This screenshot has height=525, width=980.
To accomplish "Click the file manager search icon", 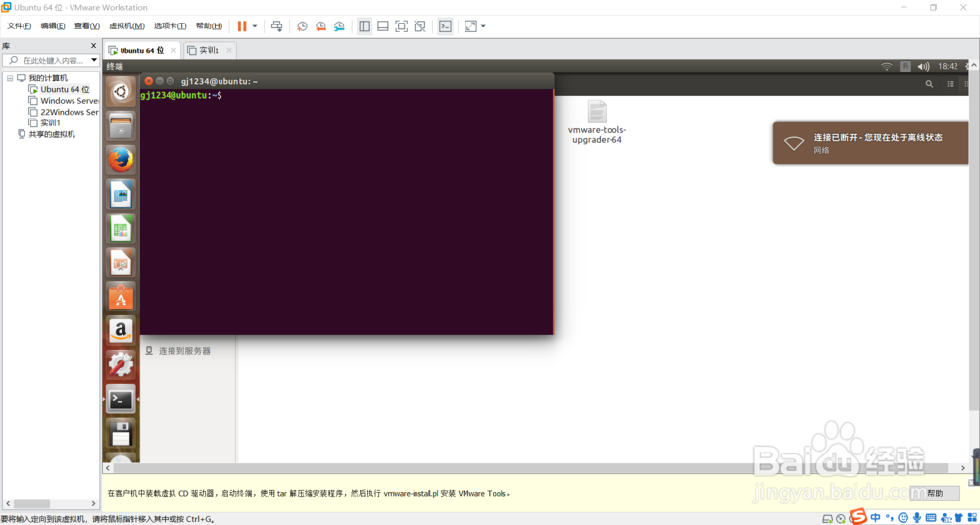I will click(929, 84).
